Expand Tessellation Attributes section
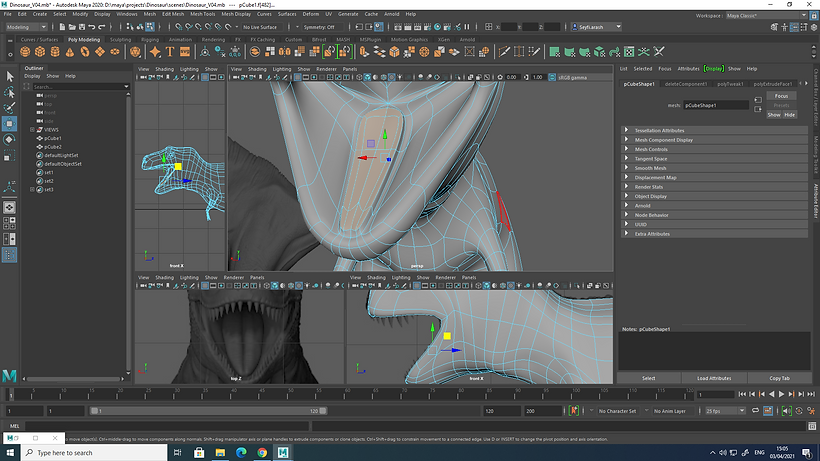820x461 pixels. pos(715,130)
